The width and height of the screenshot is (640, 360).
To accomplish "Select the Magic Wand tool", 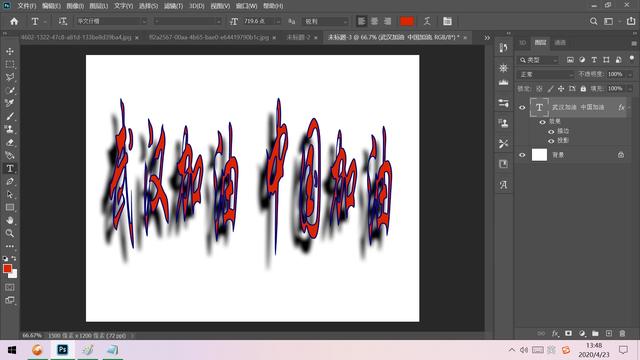I will (x=10, y=90).
